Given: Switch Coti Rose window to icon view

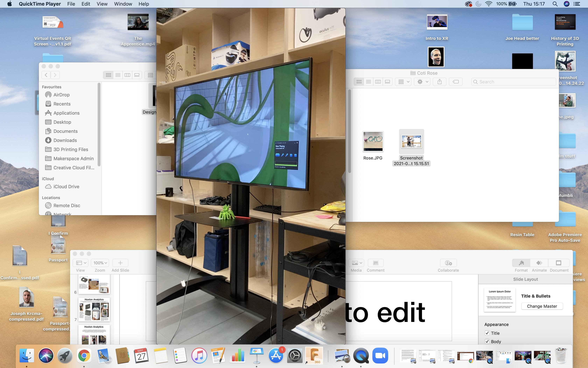Looking at the screenshot, I should (x=359, y=82).
